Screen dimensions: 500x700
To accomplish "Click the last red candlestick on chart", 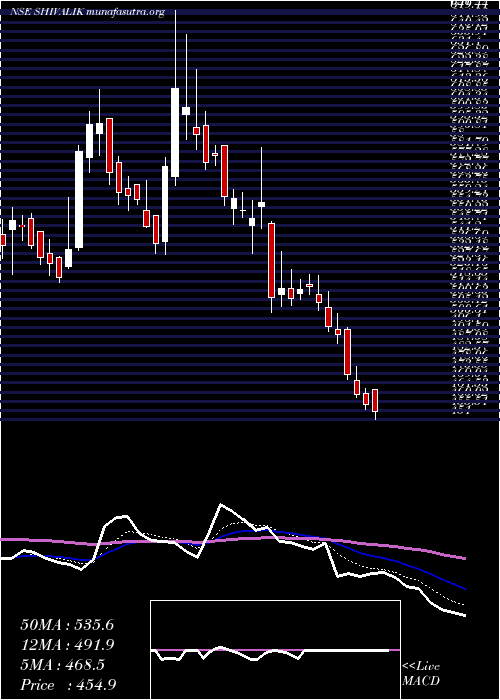I will [375, 400].
